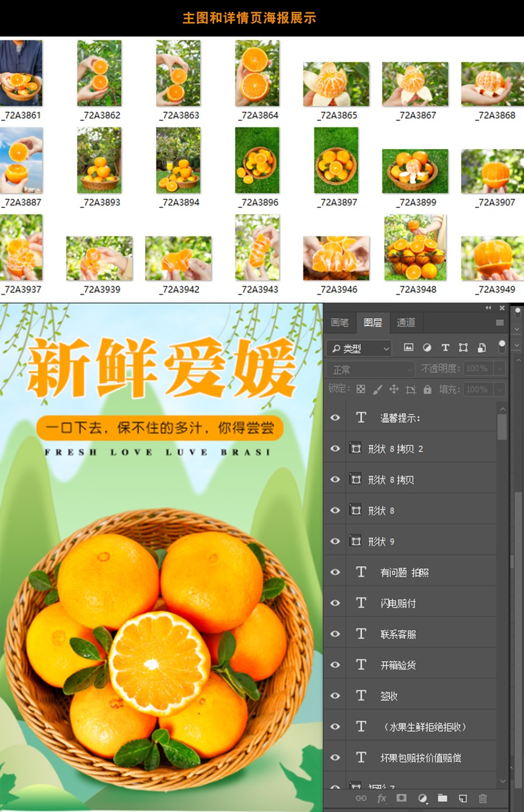Open the 填充 fill dropdown arrow
Screen dimensions: 524x812
click(500, 389)
